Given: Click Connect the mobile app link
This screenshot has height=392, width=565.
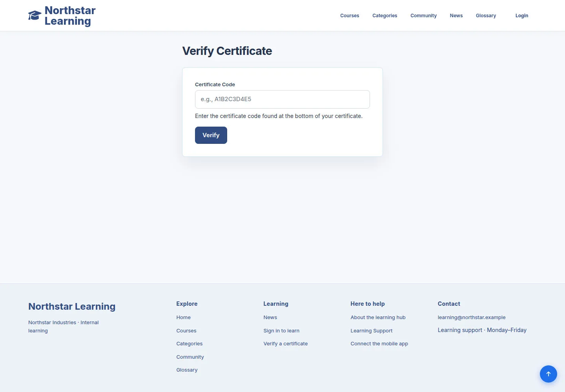Looking at the screenshot, I should pos(379,344).
